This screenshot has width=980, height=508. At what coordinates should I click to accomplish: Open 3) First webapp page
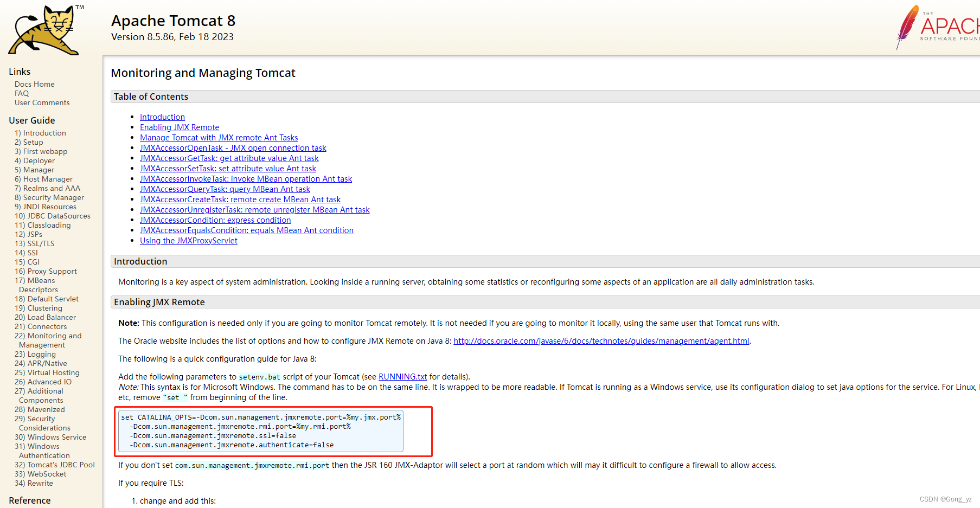41,151
